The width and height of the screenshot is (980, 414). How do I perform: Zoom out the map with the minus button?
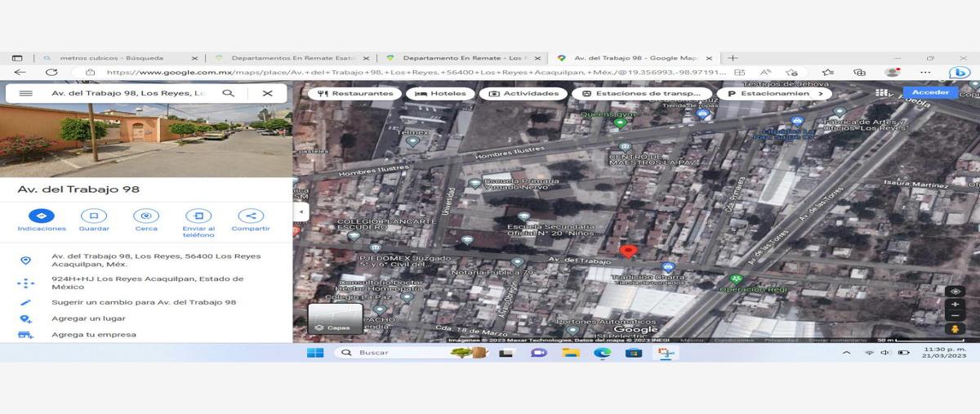(955, 315)
